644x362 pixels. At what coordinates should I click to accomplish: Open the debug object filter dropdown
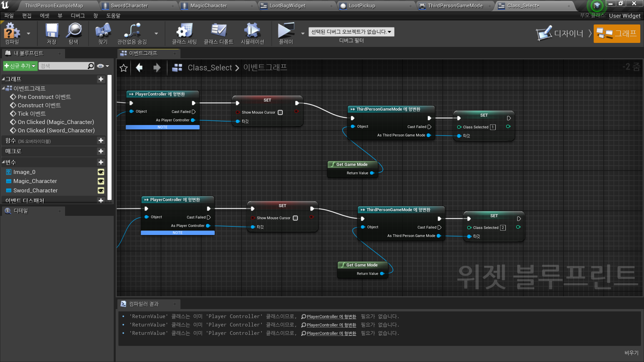tap(351, 32)
